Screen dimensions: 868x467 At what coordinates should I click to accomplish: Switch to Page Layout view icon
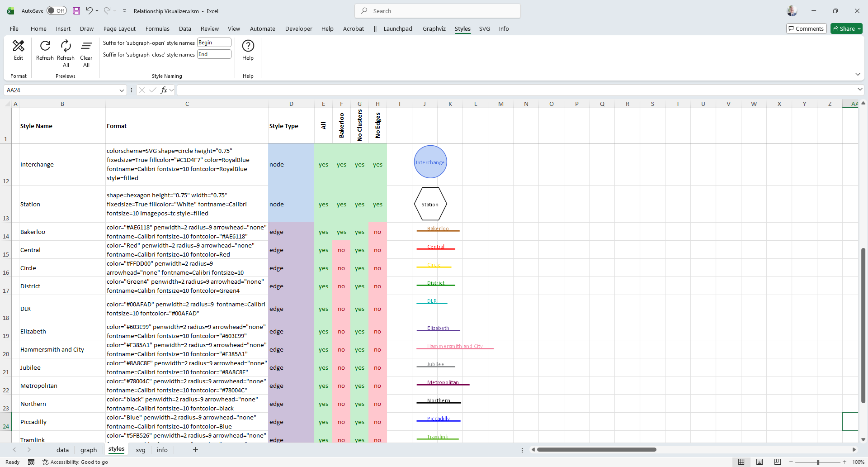point(759,462)
